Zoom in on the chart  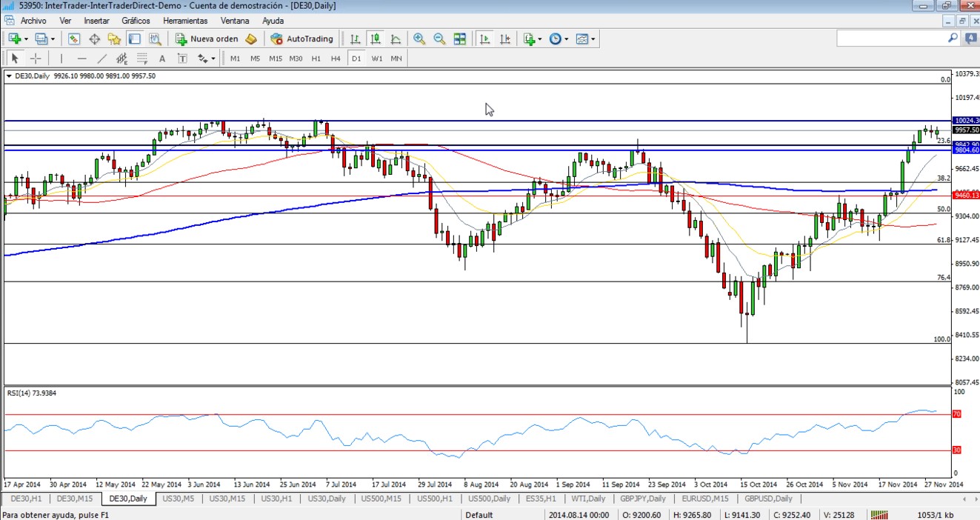419,39
